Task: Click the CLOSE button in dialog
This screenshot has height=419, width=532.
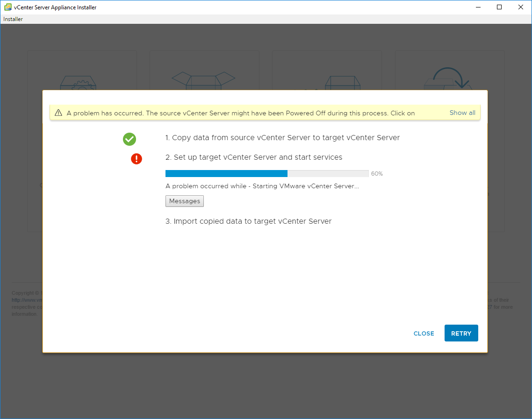Action: 424,334
